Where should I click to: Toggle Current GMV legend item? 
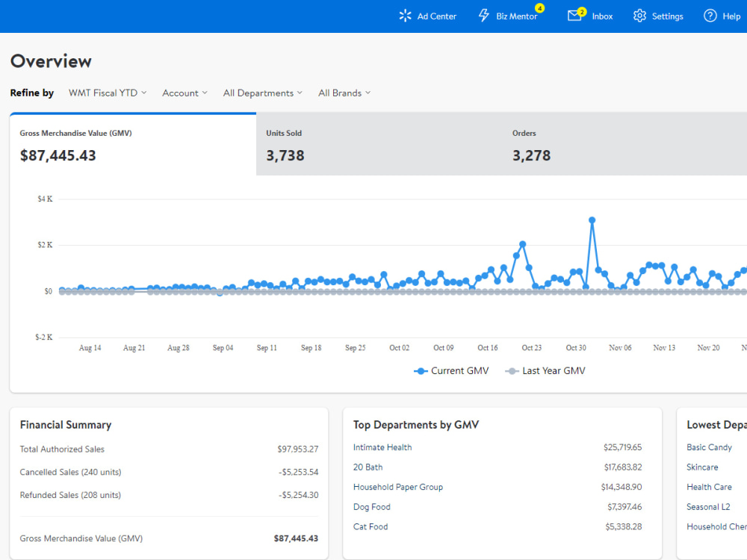point(451,371)
